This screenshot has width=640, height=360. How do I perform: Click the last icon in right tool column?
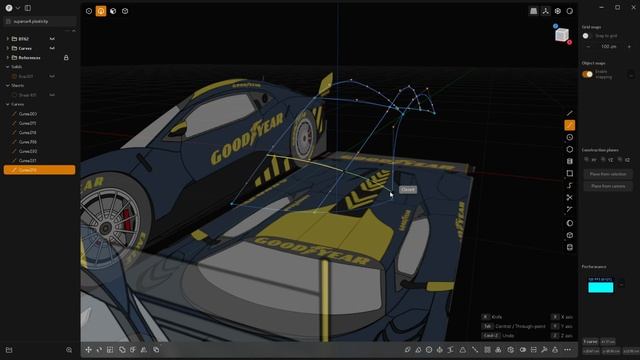pos(570,247)
